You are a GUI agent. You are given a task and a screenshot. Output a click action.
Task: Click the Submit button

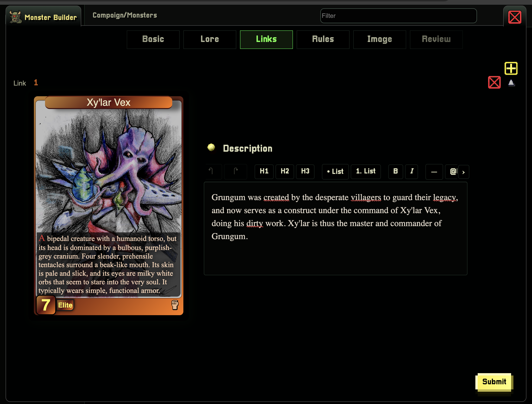coord(494,382)
